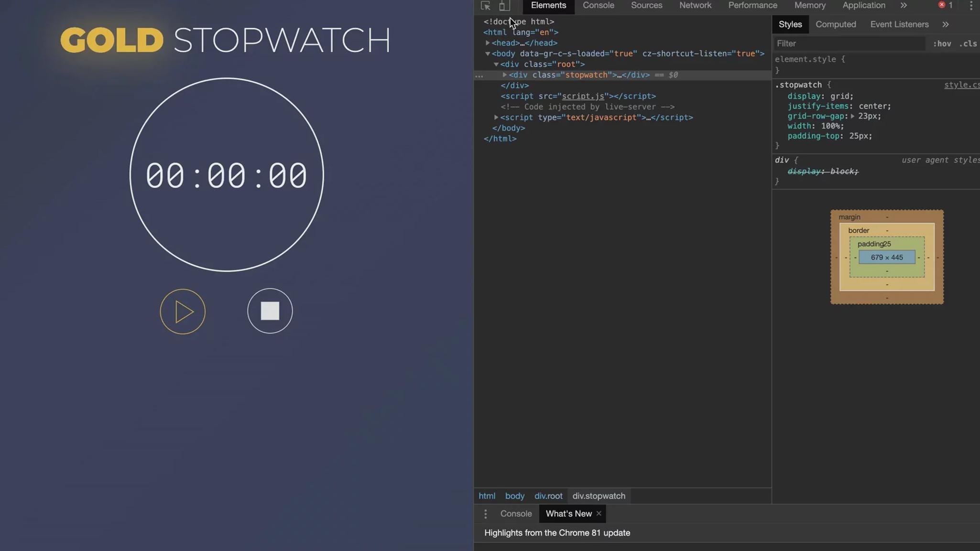Select html in the breadcrumb bar
The width and height of the screenshot is (980, 551).
[487, 496]
